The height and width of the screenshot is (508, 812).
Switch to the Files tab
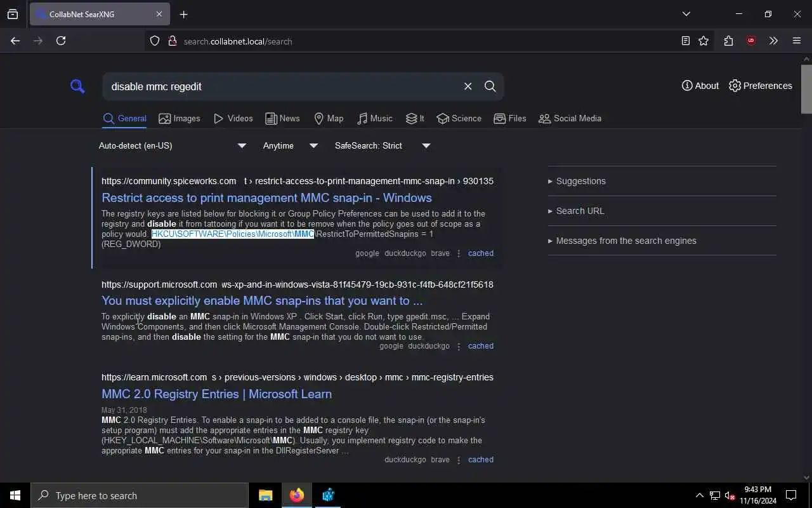coord(510,118)
